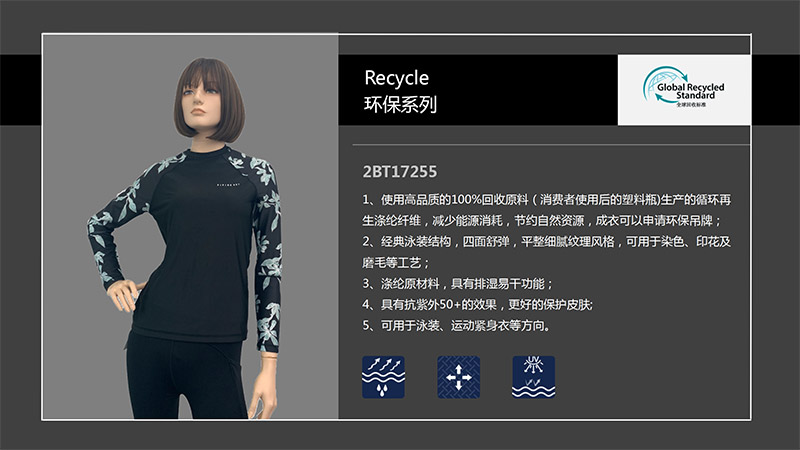The height and width of the screenshot is (450, 800).
Task: Click feature point 1 about recycled material
Action: tap(546, 210)
